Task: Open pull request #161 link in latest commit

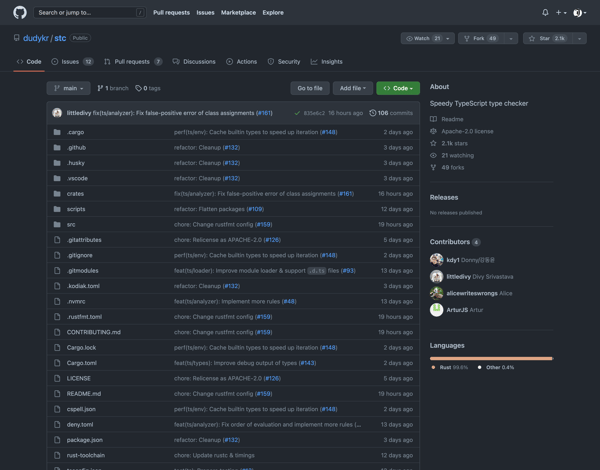Action: click(x=264, y=113)
